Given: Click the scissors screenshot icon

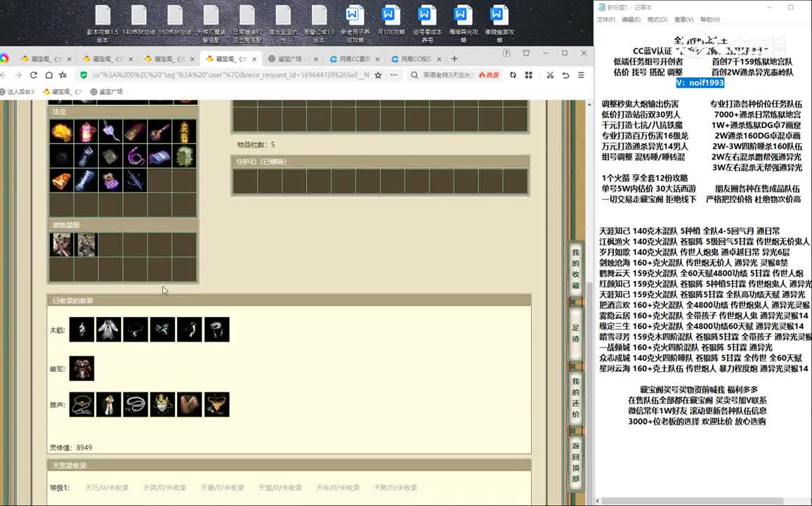Looking at the screenshot, I should [x=550, y=75].
